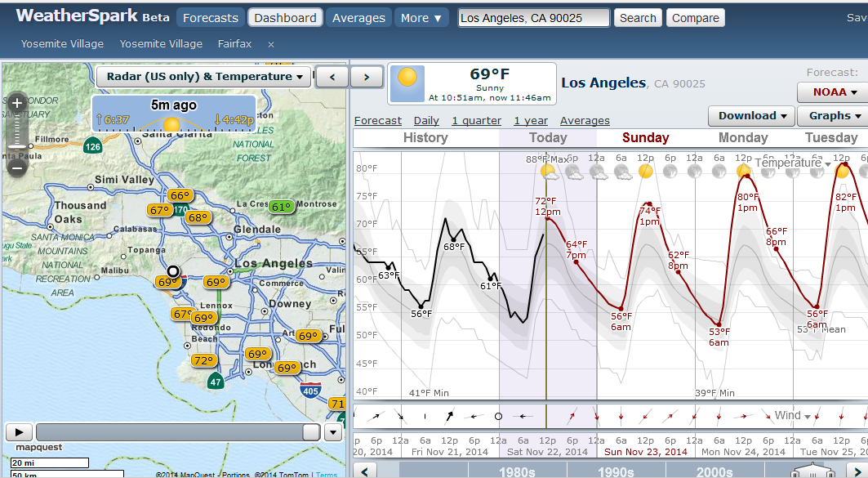Click the Search button

638,18
